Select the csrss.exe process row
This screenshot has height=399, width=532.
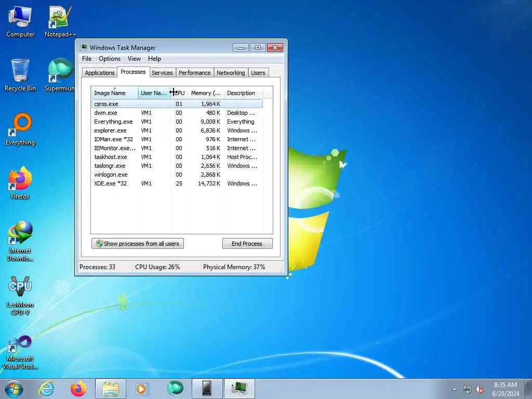pos(177,104)
